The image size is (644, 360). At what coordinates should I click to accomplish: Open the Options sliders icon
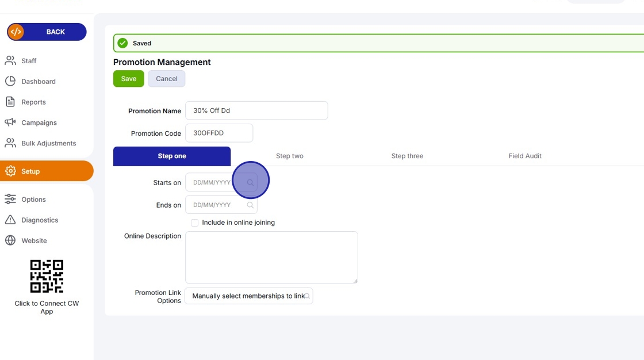pos(10,200)
